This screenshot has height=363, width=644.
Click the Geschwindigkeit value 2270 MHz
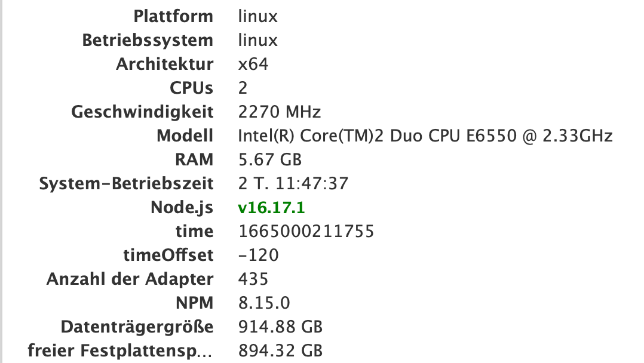tap(279, 112)
